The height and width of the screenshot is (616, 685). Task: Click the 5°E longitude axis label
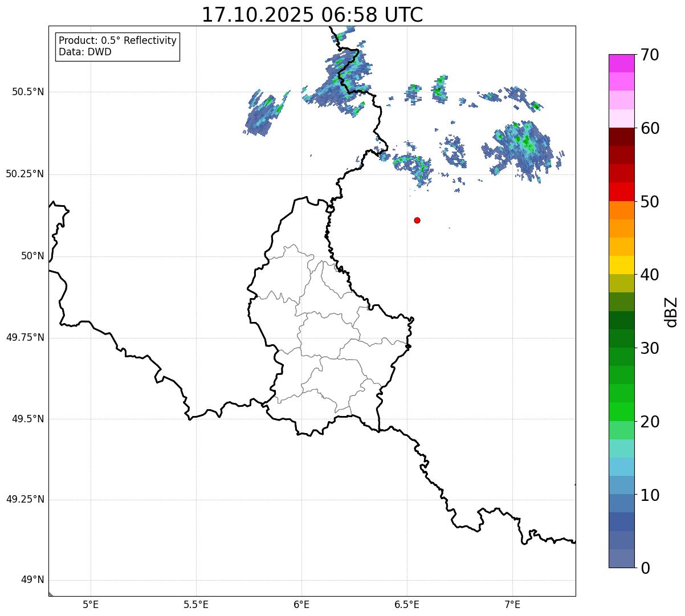[x=91, y=604]
